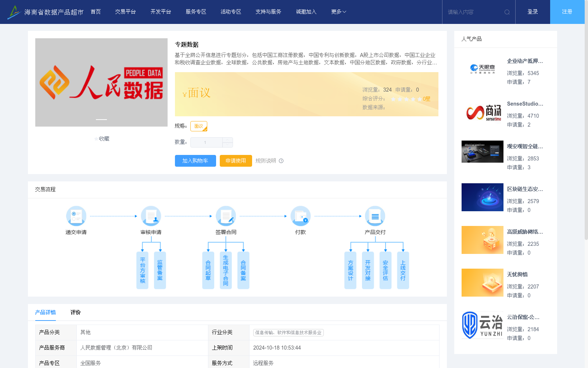Click the 注册 button

pos(567,12)
